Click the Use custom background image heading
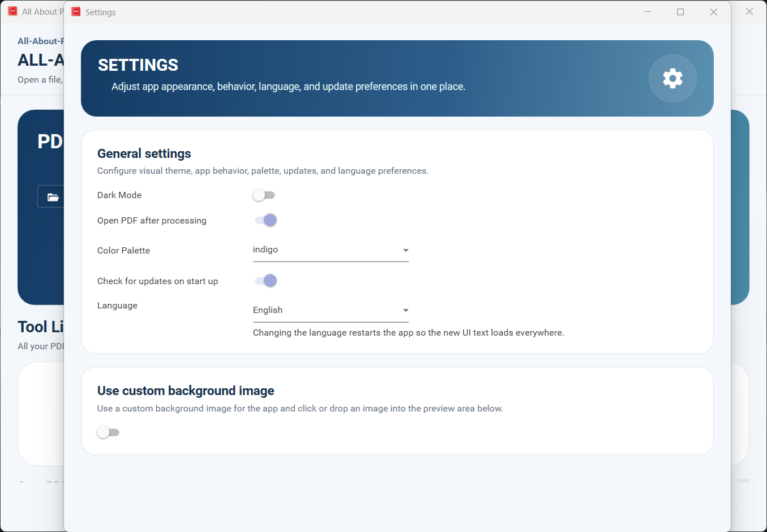The width and height of the screenshot is (767, 532). [x=186, y=391]
